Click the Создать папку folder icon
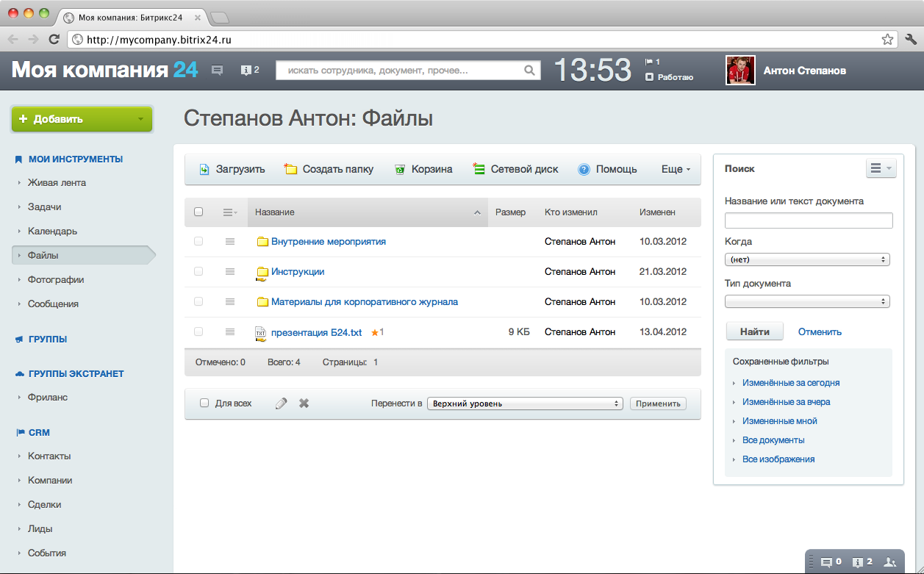 290,169
